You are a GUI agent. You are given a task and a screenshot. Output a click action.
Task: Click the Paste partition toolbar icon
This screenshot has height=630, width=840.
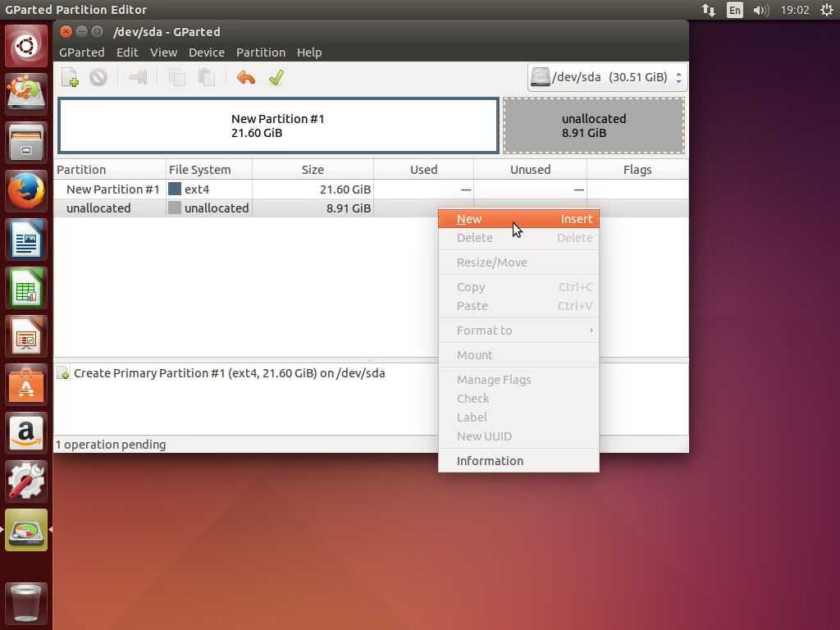tap(207, 78)
